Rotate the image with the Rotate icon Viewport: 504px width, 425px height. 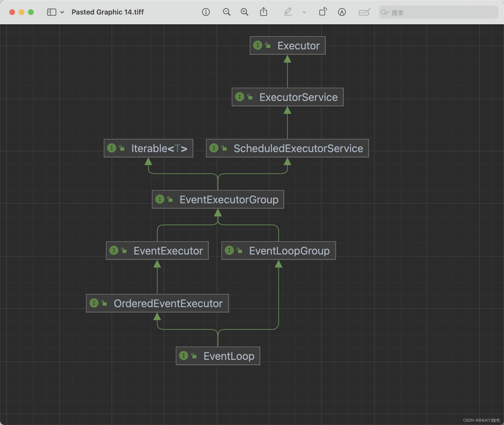(323, 12)
